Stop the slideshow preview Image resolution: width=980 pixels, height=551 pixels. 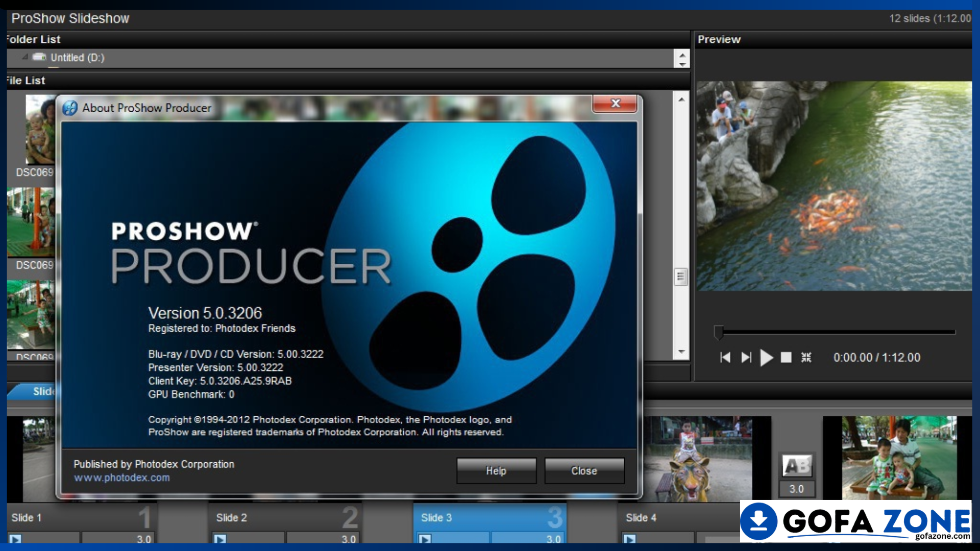point(786,358)
